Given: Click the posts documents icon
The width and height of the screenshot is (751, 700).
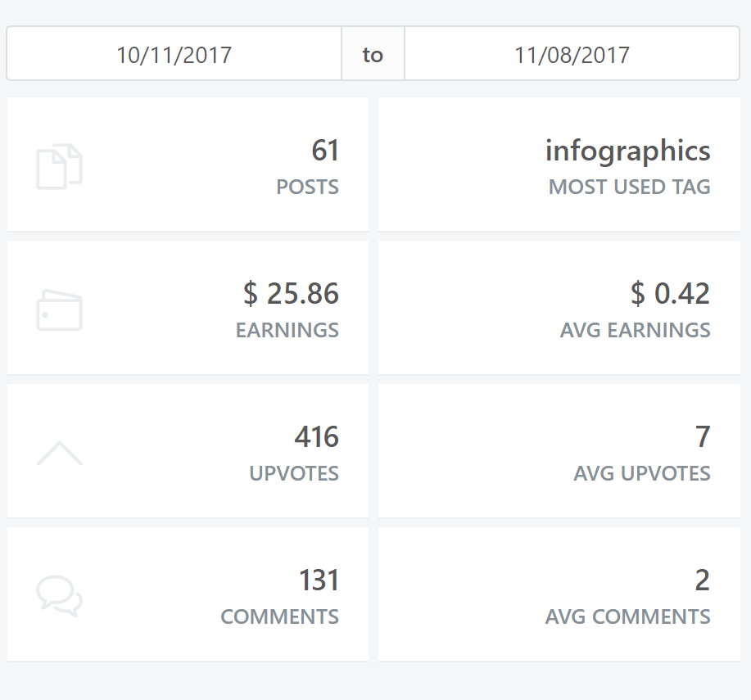Looking at the screenshot, I should 60,166.
